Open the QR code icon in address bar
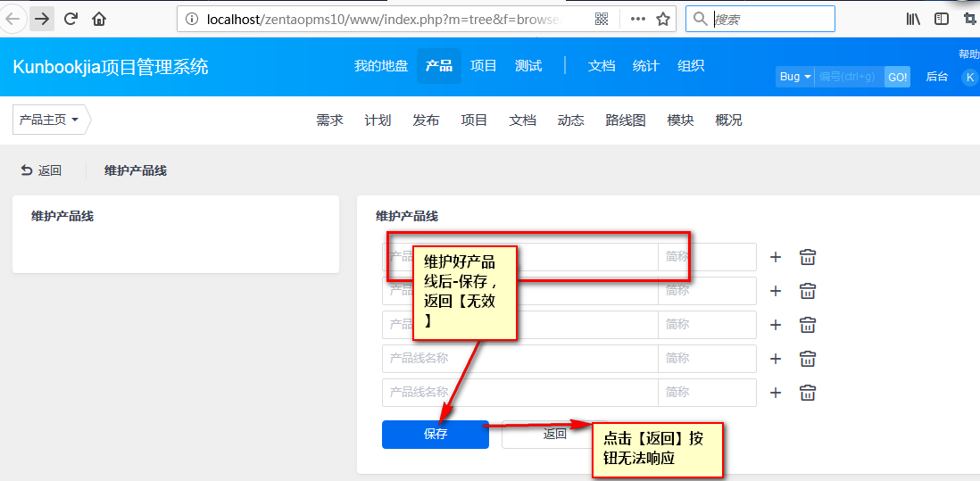This screenshot has width=980, height=481. tap(602, 20)
